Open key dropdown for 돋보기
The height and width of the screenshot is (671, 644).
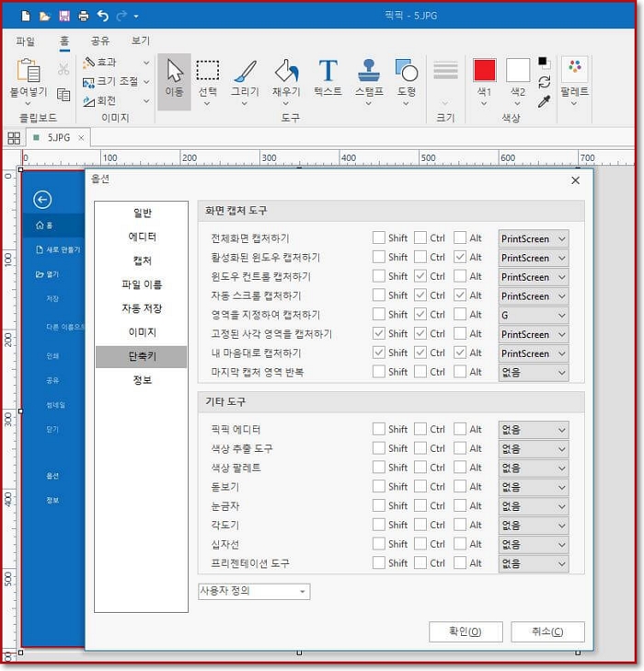(534, 487)
